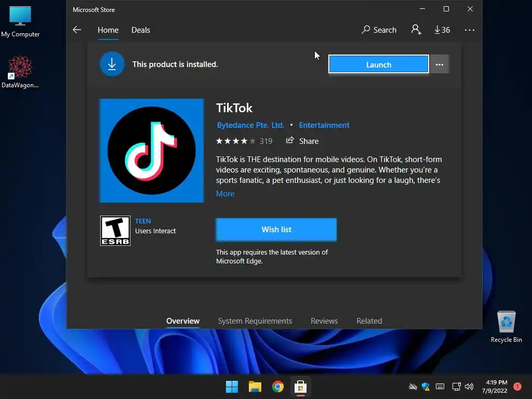Expand description with More link
The width and height of the screenshot is (532, 399).
tap(225, 194)
